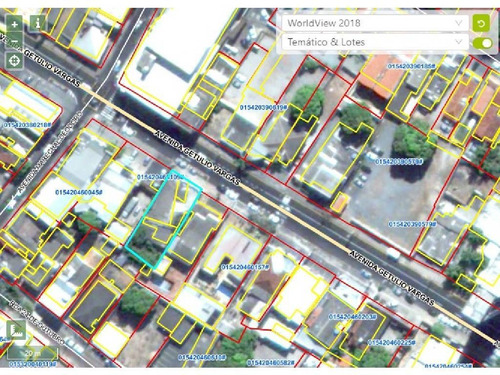
Task: Activate the measurement ruler tool
Action: tap(16, 330)
